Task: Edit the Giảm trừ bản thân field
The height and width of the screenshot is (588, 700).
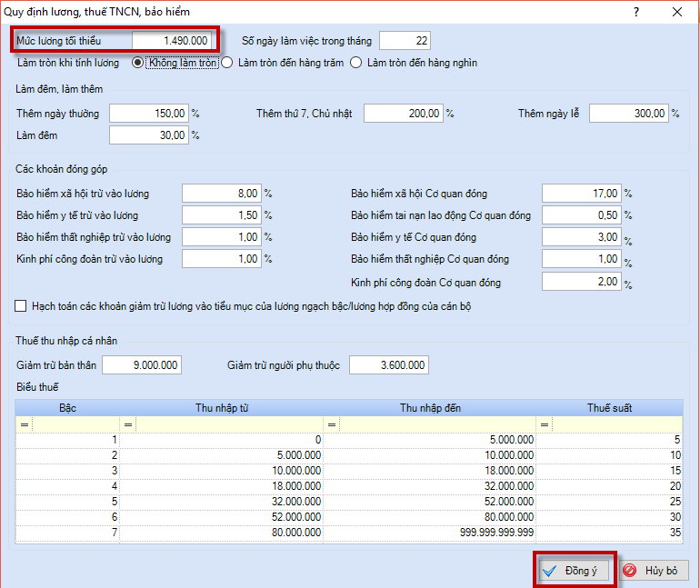Action: pyautogui.click(x=142, y=365)
